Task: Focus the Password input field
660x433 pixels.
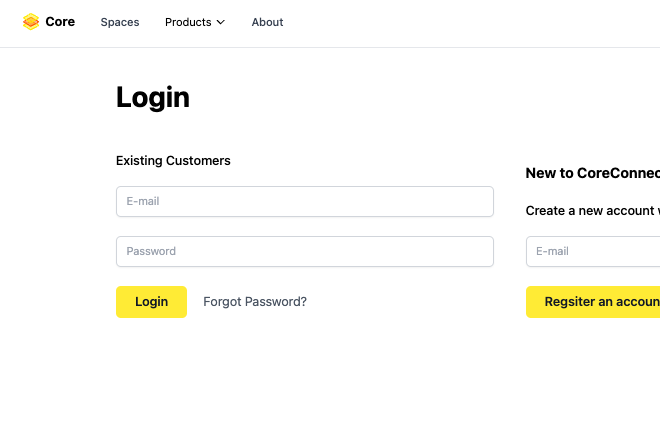Action: 305,251
